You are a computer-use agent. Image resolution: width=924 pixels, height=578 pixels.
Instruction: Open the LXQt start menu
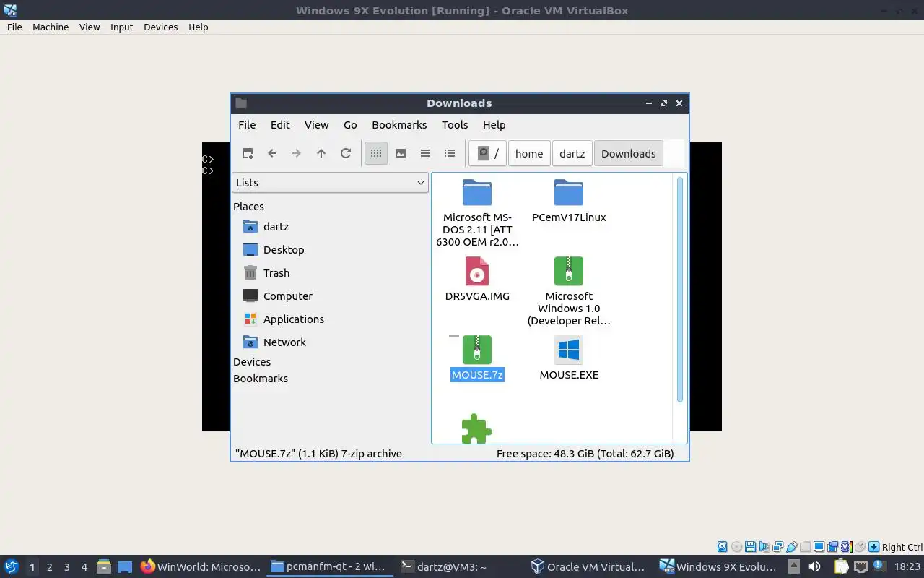tap(11, 566)
